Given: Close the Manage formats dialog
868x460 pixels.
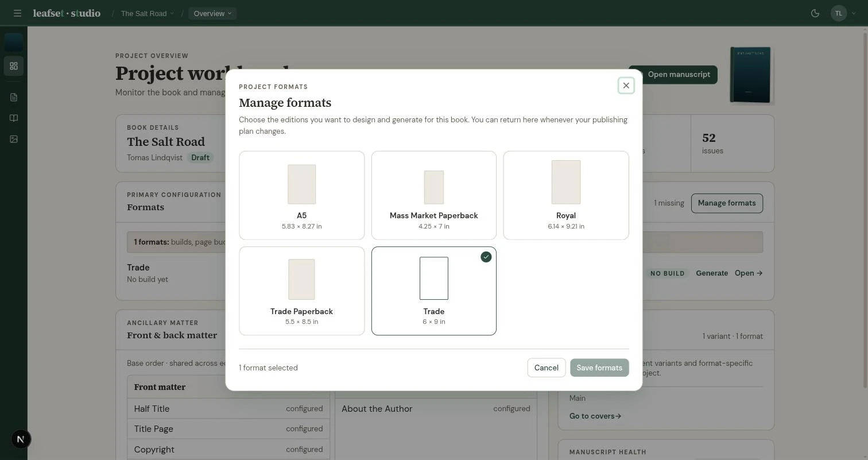Looking at the screenshot, I should [x=626, y=86].
